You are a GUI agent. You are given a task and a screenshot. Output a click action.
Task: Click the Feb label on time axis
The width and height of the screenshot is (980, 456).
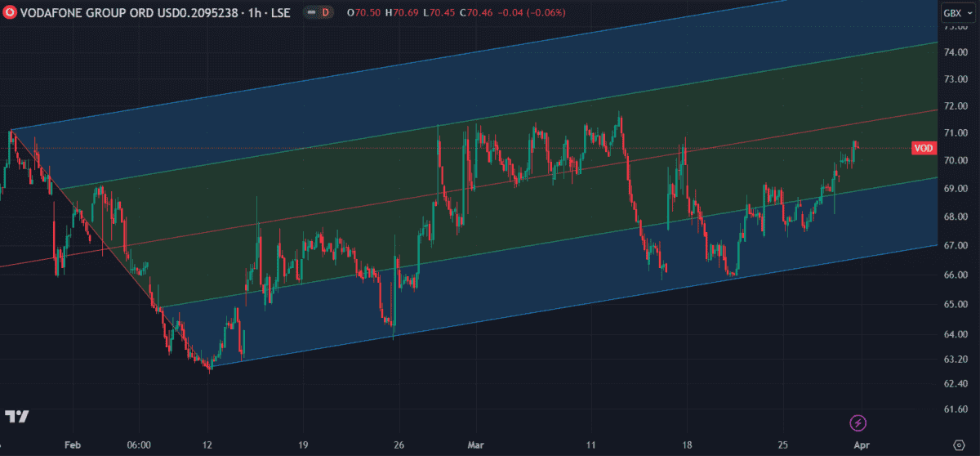[73, 445]
